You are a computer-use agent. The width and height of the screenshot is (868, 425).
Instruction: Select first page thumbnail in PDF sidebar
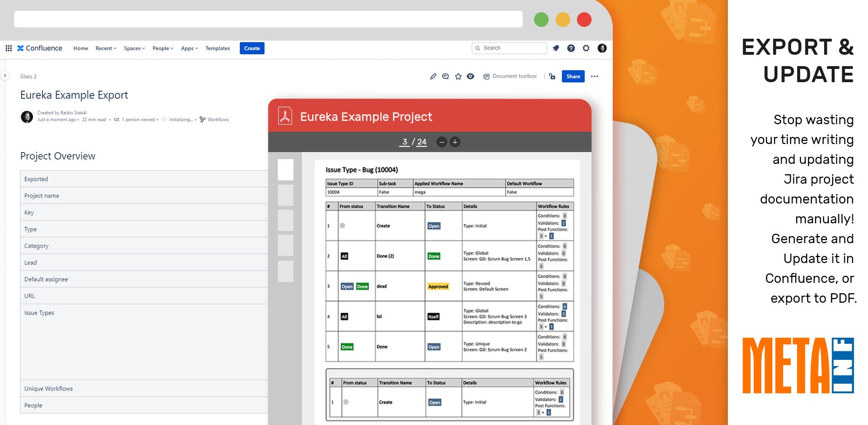(x=285, y=170)
